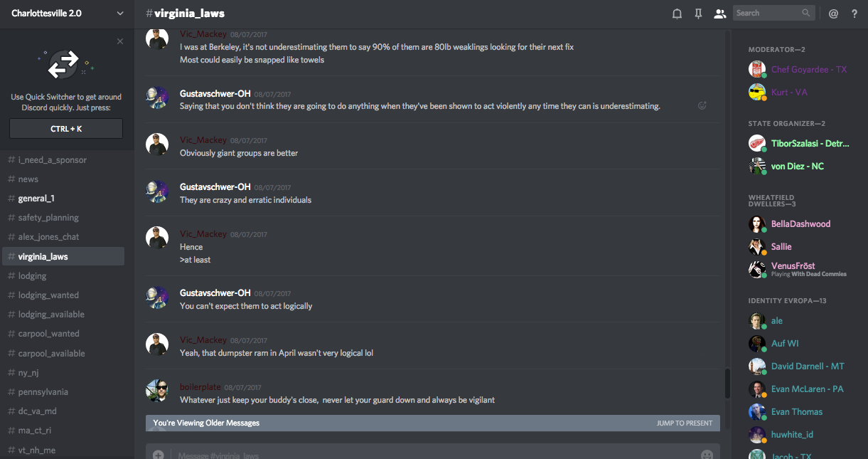Click the attach file plus button
This screenshot has height=459, width=868.
[158, 455]
